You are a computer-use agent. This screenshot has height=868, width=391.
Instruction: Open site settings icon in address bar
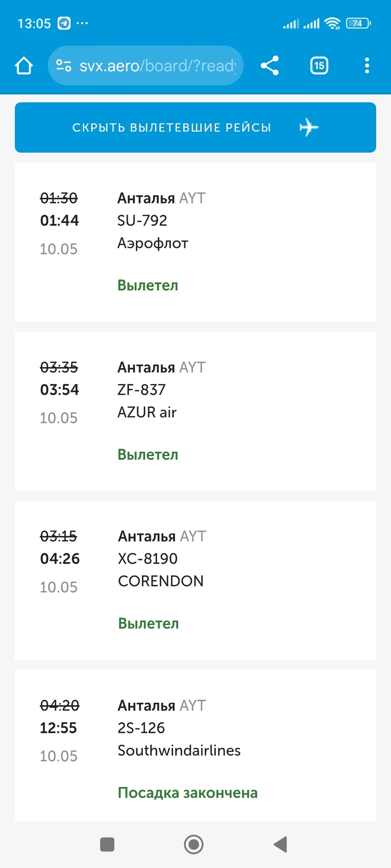coord(64,66)
